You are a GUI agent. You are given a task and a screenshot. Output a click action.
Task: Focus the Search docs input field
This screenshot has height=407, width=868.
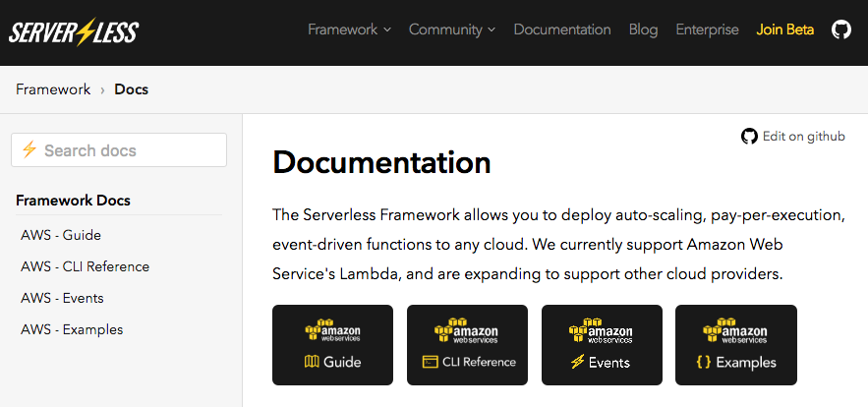pyautogui.click(x=128, y=150)
